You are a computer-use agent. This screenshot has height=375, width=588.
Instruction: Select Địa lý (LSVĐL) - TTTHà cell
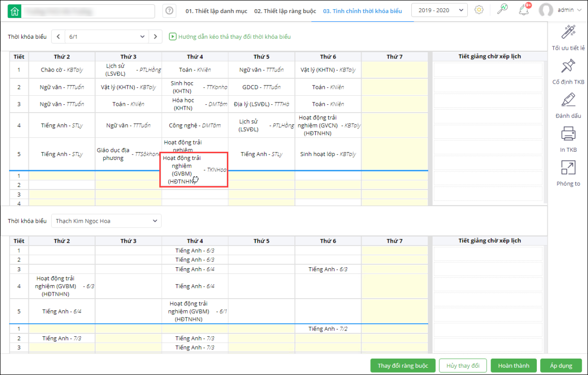coord(262,104)
